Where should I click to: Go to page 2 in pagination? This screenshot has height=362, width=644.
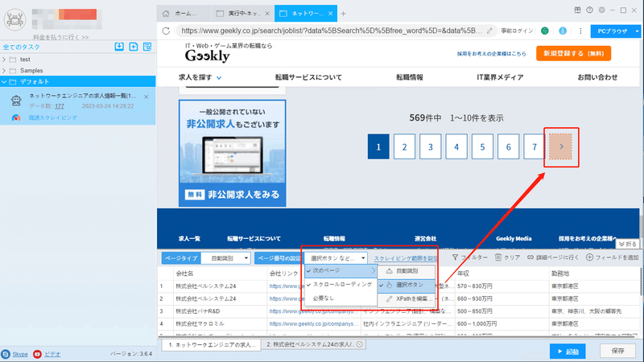click(x=404, y=146)
